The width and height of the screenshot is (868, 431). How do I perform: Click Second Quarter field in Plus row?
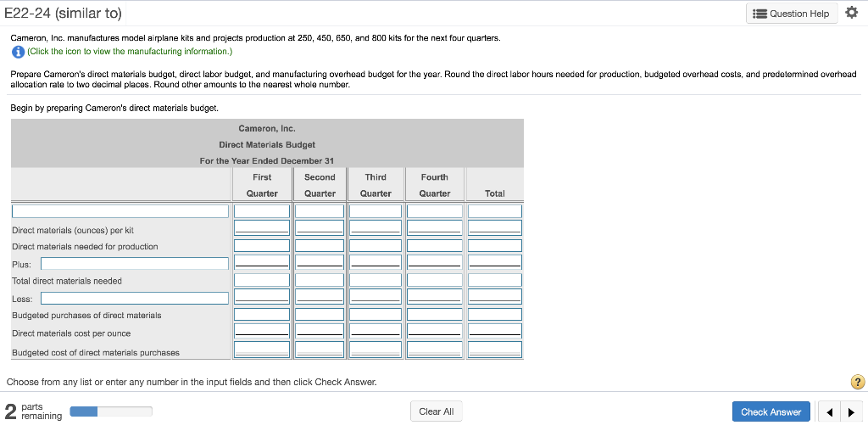coord(320,262)
